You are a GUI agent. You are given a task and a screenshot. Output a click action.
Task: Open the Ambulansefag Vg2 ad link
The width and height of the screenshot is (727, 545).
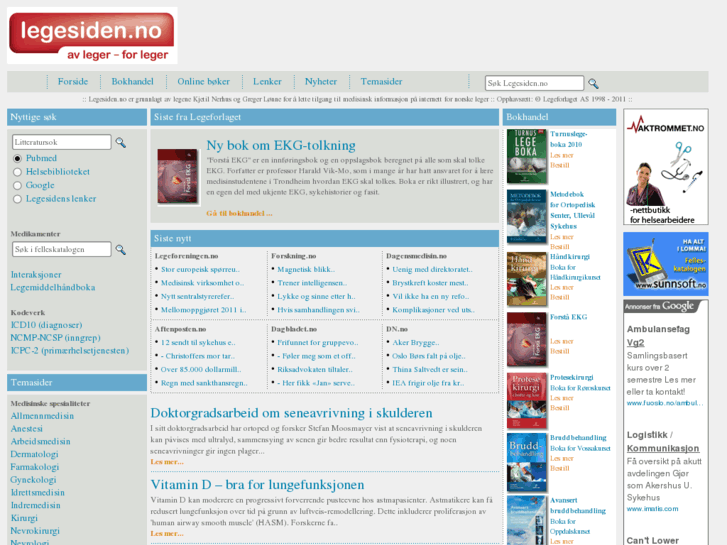(x=658, y=336)
